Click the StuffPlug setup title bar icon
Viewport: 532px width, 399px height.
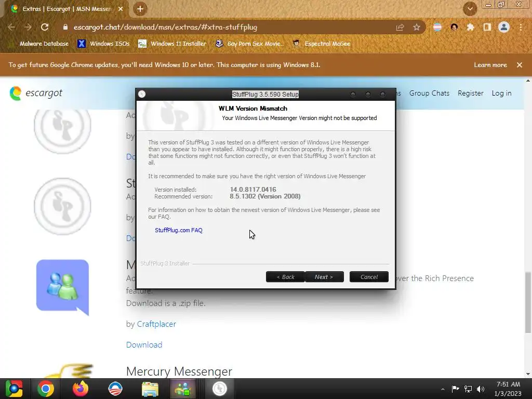(x=142, y=94)
